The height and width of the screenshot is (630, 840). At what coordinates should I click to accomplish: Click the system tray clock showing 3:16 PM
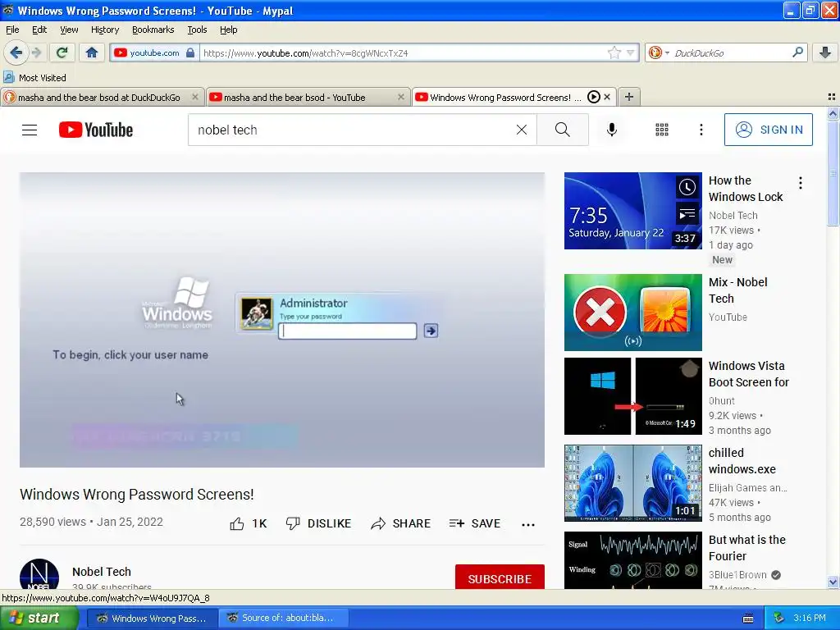tap(810, 618)
